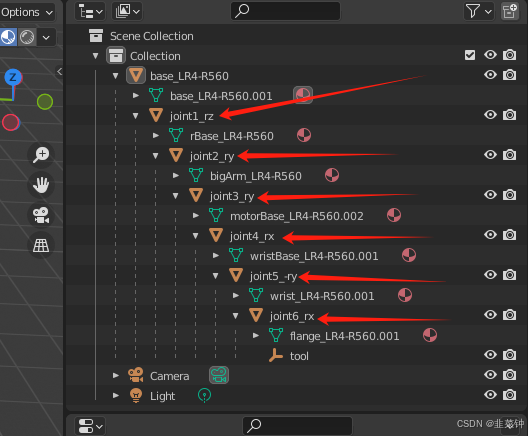Image resolution: width=528 pixels, height=436 pixels.
Task: Click the tool empty axes icon
Action: pos(276,356)
